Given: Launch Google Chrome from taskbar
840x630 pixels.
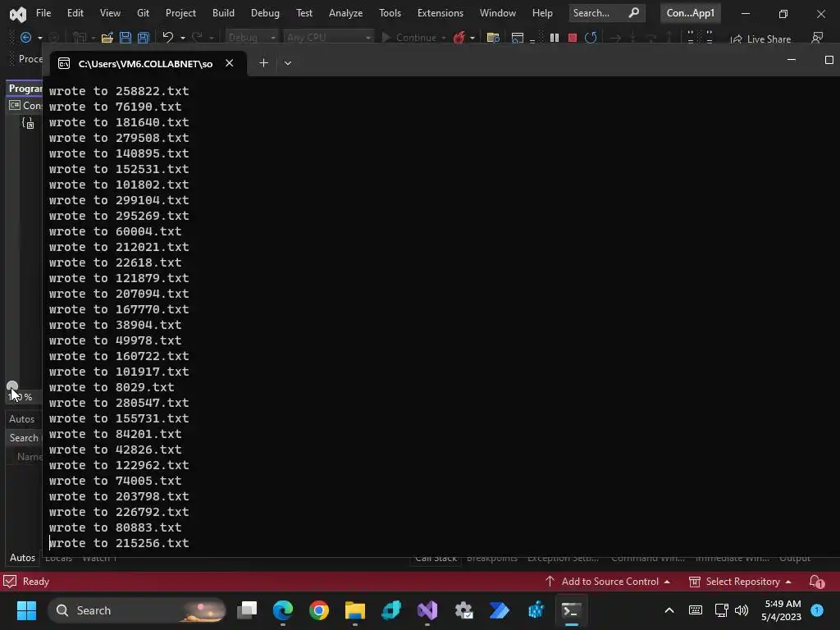Looking at the screenshot, I should click(319, 610).
